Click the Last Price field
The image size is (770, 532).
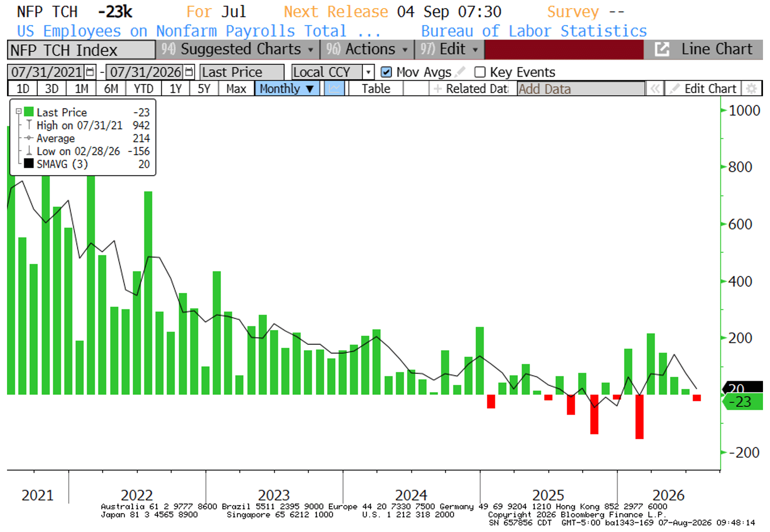click(x=242, y=72)
